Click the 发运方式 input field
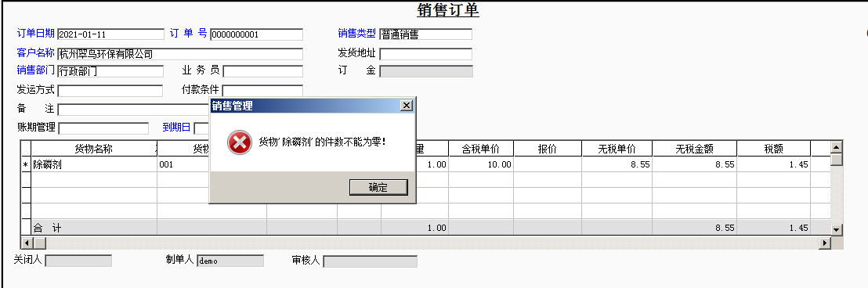 click(110, 91)
